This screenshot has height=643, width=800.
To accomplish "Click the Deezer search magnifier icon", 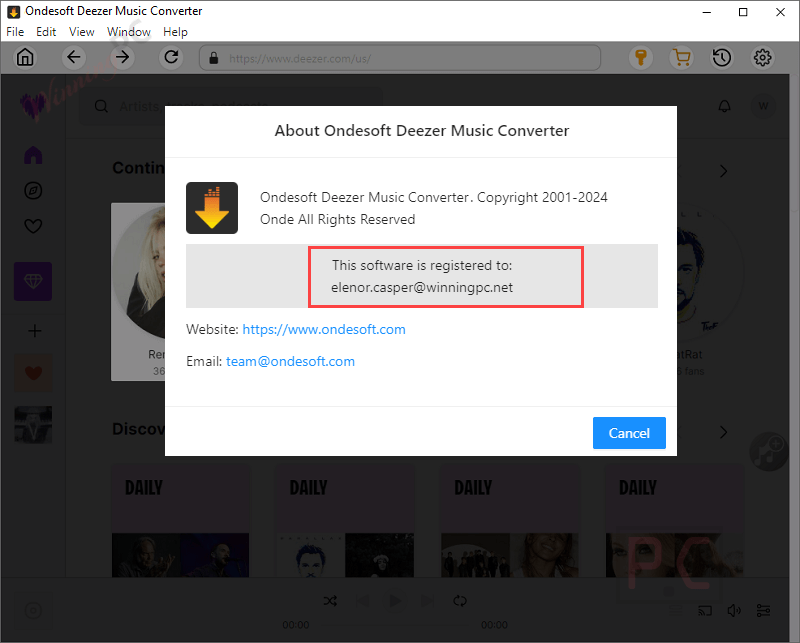I will point(102,106).
